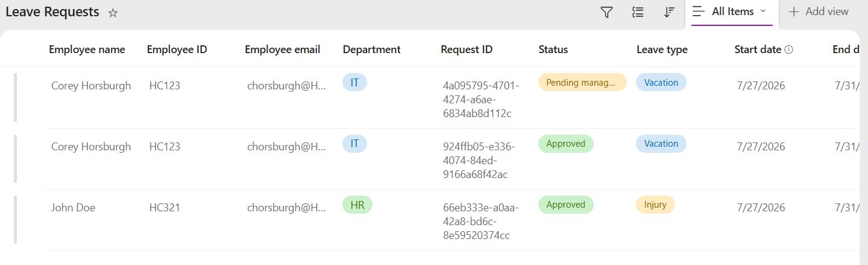
Task: Favorite the Leave Requests list with the star
Action: 113,13
